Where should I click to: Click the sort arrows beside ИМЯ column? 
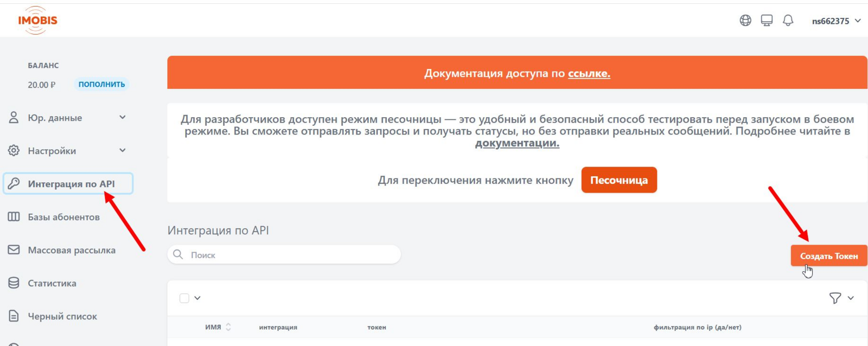228,327
